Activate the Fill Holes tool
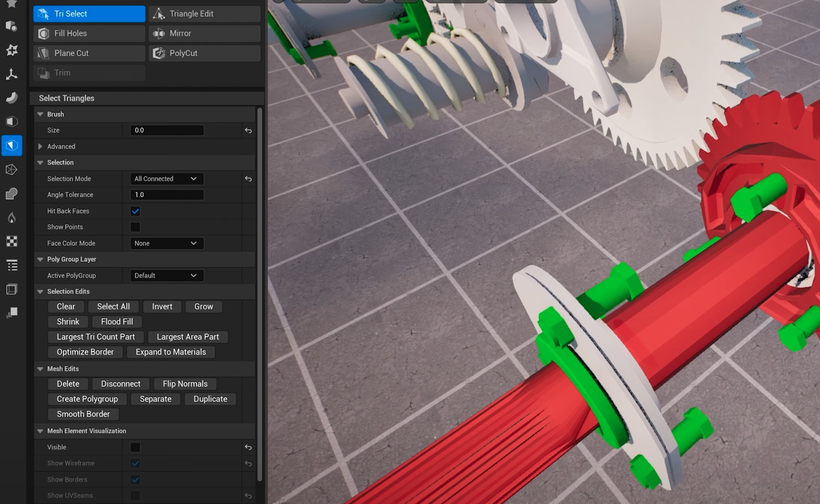Screen dimensions: 820x504 pos(89,33)
